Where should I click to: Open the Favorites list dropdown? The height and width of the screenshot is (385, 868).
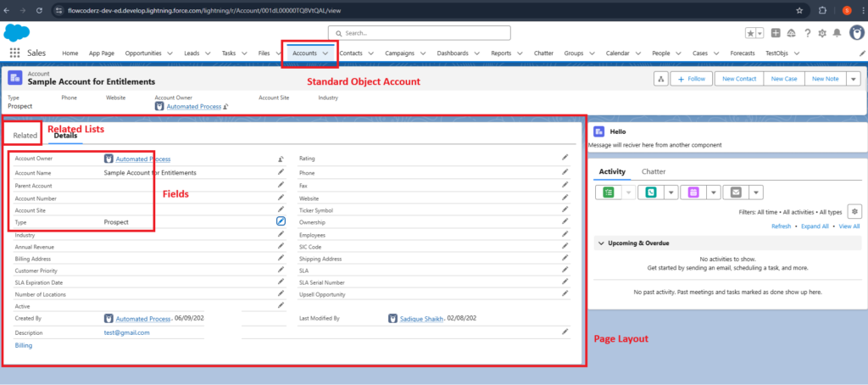click(759, 33)
